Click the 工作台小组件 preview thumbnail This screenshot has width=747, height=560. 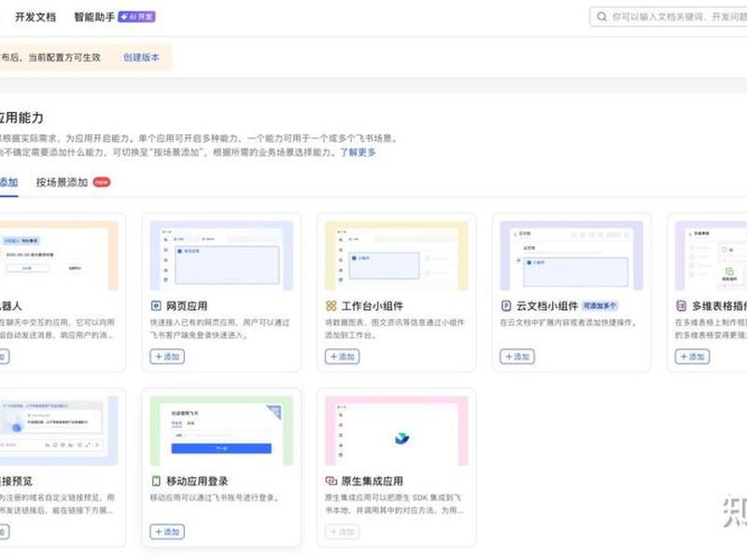(x=396, y=255)
